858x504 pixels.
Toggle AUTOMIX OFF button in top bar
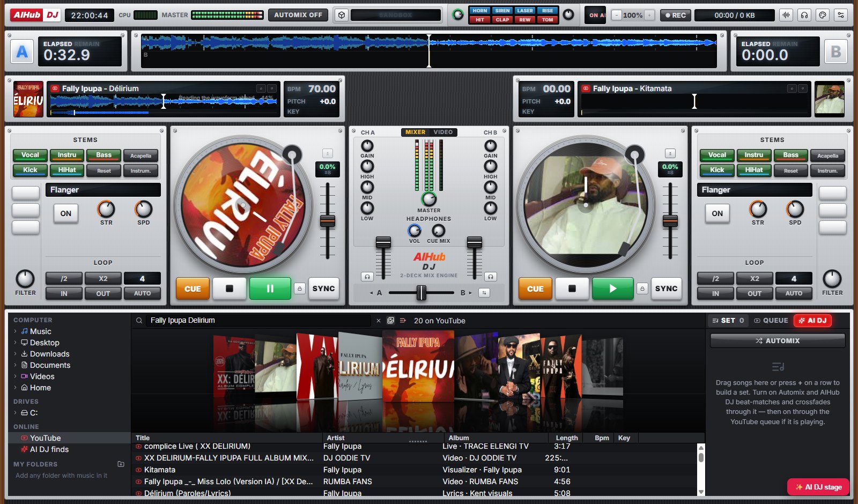(298, 15)
